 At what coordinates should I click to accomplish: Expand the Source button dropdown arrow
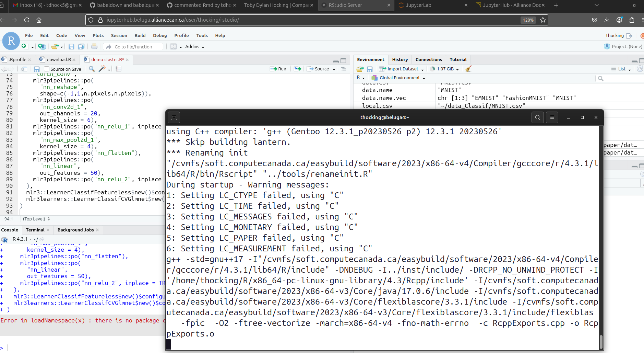[x=334, y=69]
